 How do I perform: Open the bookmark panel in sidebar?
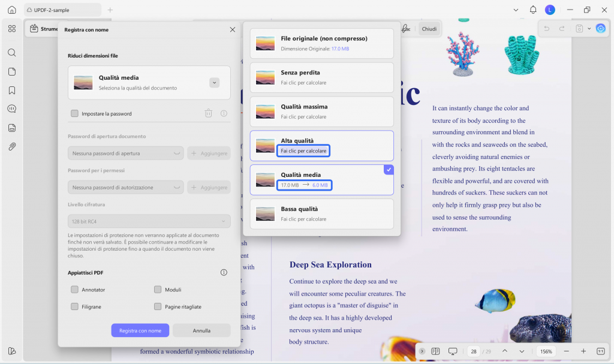(12, 91)
